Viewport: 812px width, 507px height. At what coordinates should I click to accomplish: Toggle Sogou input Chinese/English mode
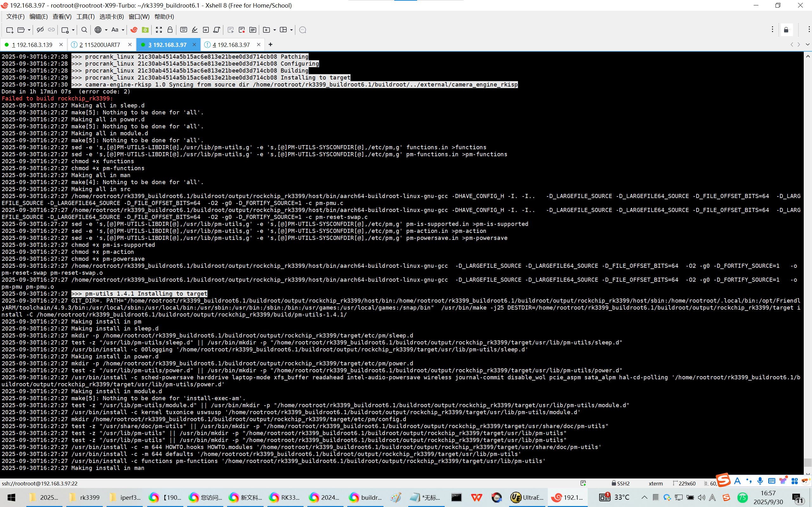click(737, 482)
